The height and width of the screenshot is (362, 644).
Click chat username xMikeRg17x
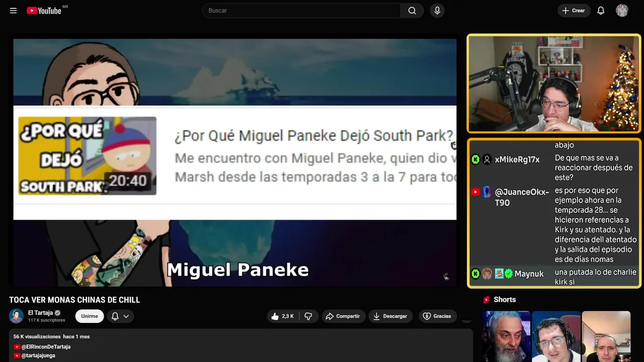coord(517,159)
